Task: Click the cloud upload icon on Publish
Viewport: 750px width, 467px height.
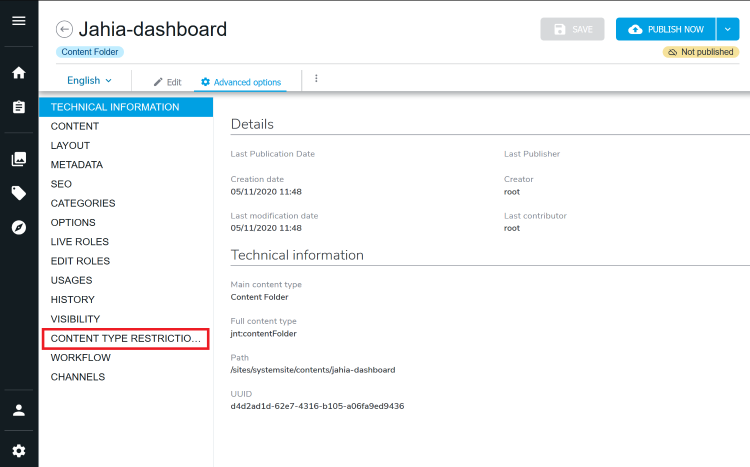Action: [x=635, y=29]
